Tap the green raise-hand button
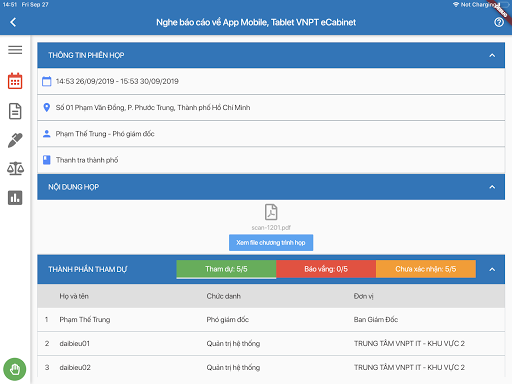 pos(15,369)
